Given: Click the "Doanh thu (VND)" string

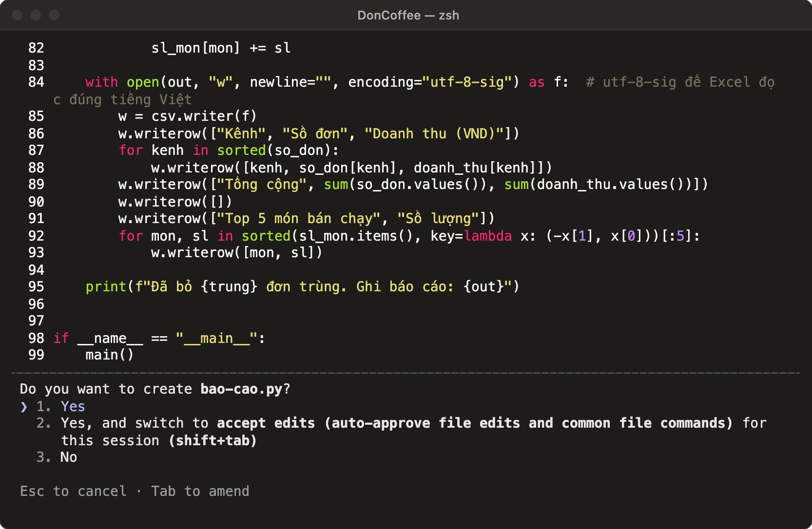Looking at the screenshot, I should pyautogui.click(x=434, y=133).
